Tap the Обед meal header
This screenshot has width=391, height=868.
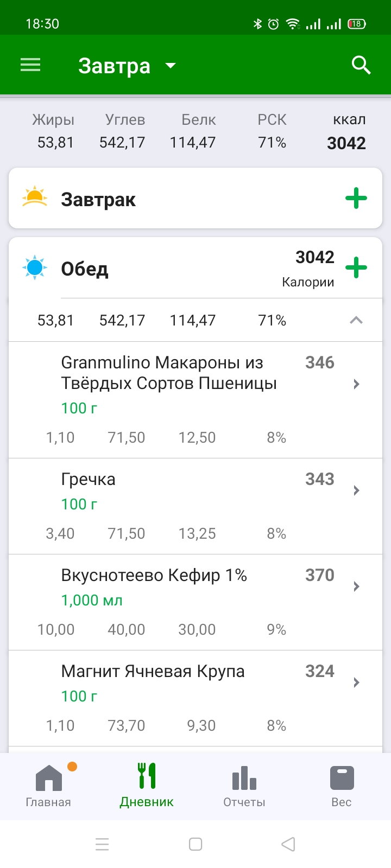85,269
